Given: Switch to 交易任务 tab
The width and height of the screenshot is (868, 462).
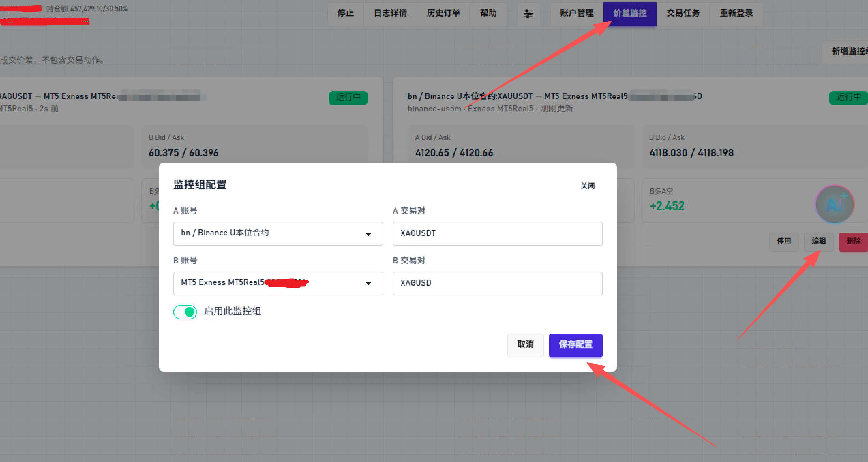Looking at the screenshot, I should coord(683,14).
